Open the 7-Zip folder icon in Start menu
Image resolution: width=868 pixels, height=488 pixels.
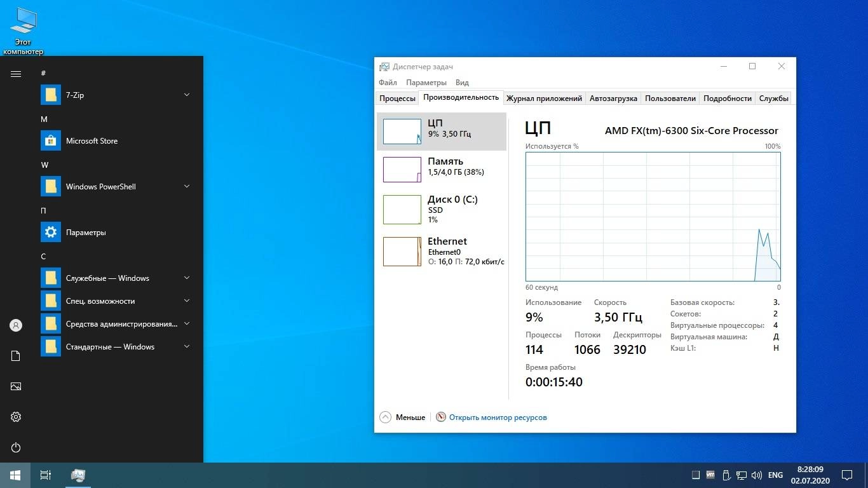(x=51, y=95)
